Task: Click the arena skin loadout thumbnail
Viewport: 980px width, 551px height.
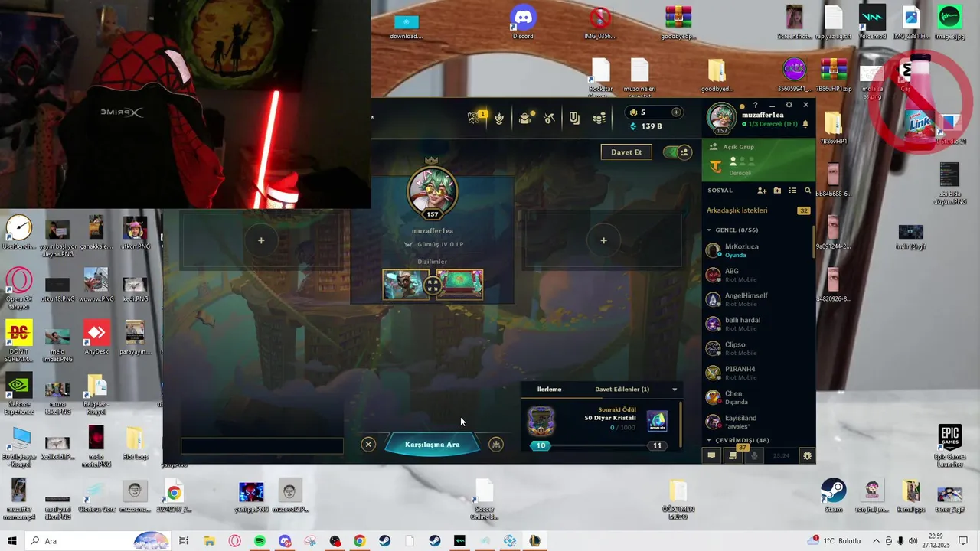Action: point(460,285)
